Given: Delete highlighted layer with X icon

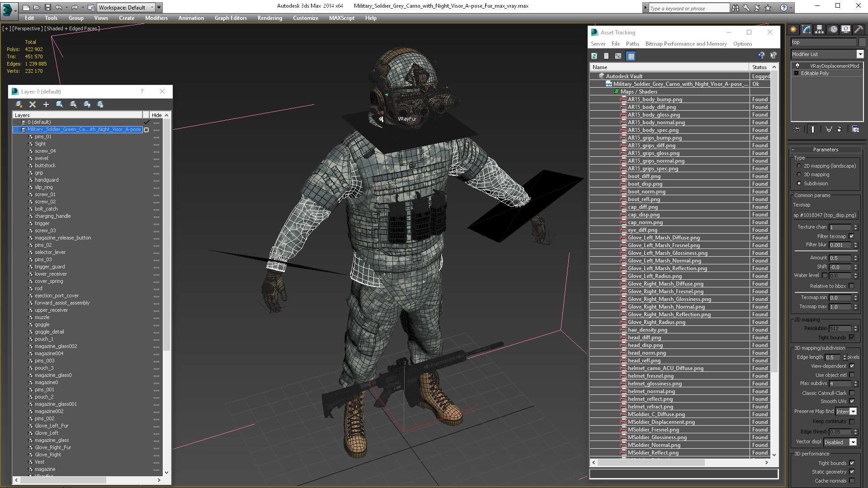Looking at the screenshot, I should point(33,104).
